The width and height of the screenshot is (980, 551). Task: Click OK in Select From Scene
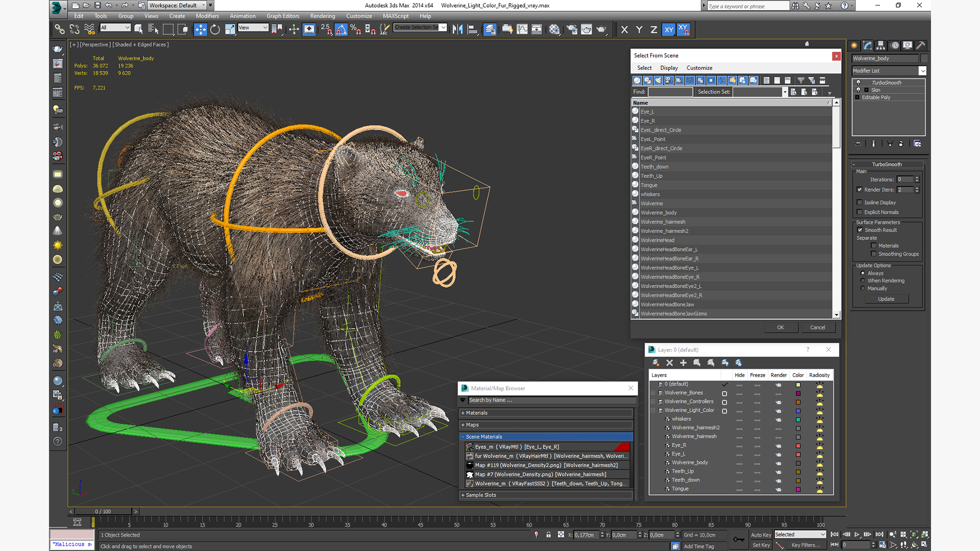coord(780,328)
